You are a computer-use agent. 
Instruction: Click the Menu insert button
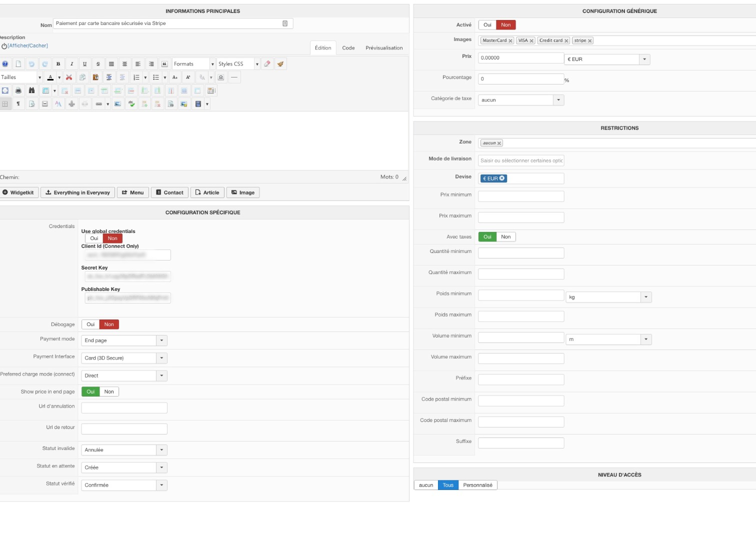133,192
